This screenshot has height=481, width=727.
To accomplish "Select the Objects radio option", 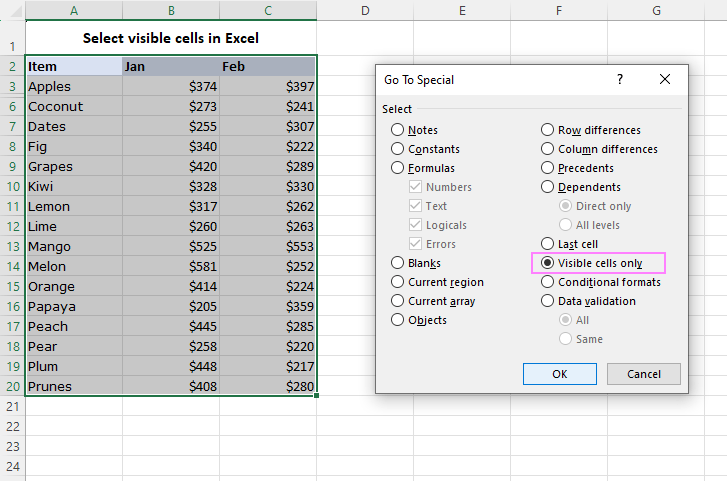I will click(x=398, y=320).
